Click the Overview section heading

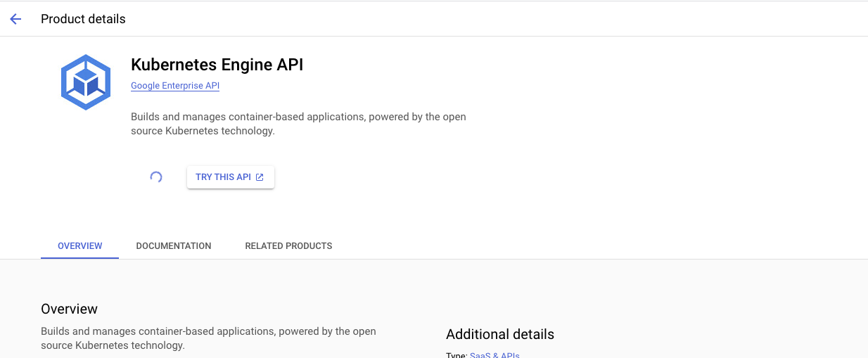point(70,309)
